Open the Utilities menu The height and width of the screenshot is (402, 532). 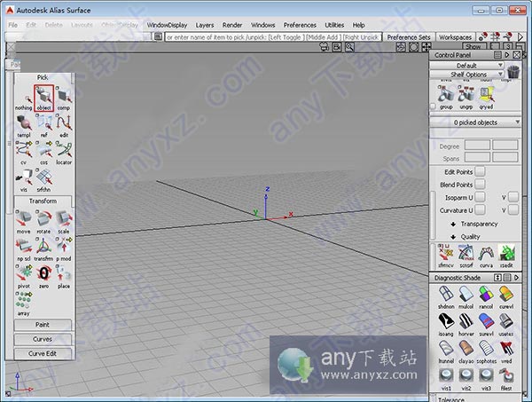[x=334, y=25]
